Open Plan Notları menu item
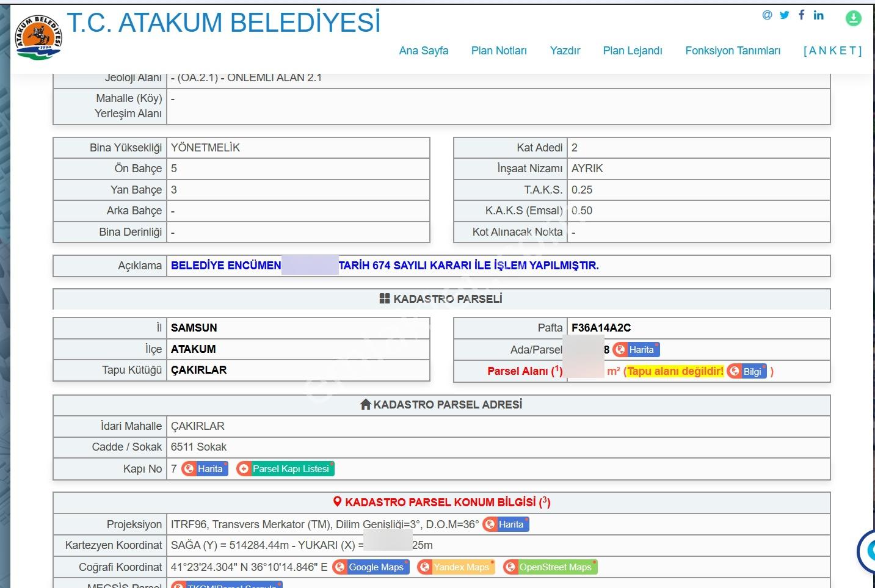 [499, 51]
